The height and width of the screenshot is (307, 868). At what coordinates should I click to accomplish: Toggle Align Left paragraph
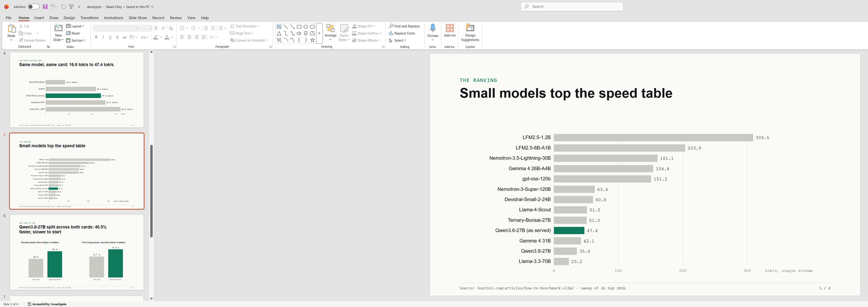[182, 37]
